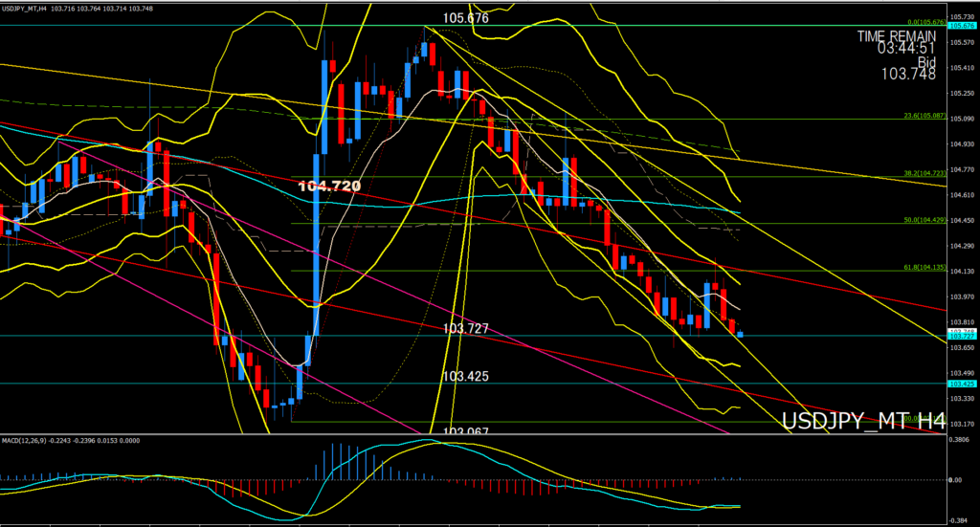
Task: Click 104.930 on the price axis
Action: point(962,143)
